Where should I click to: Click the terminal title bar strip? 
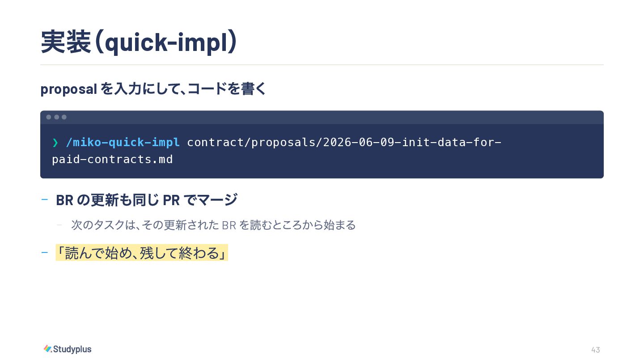point(322,117)
